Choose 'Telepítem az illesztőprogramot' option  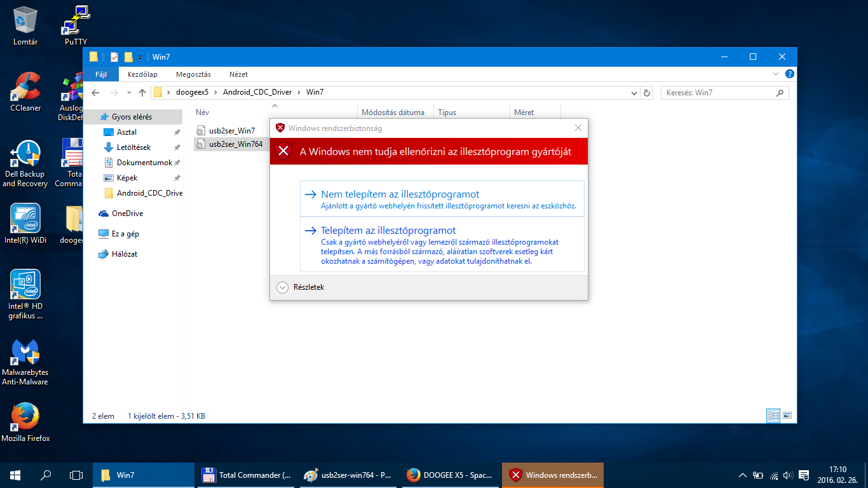[x=388, y=231]
